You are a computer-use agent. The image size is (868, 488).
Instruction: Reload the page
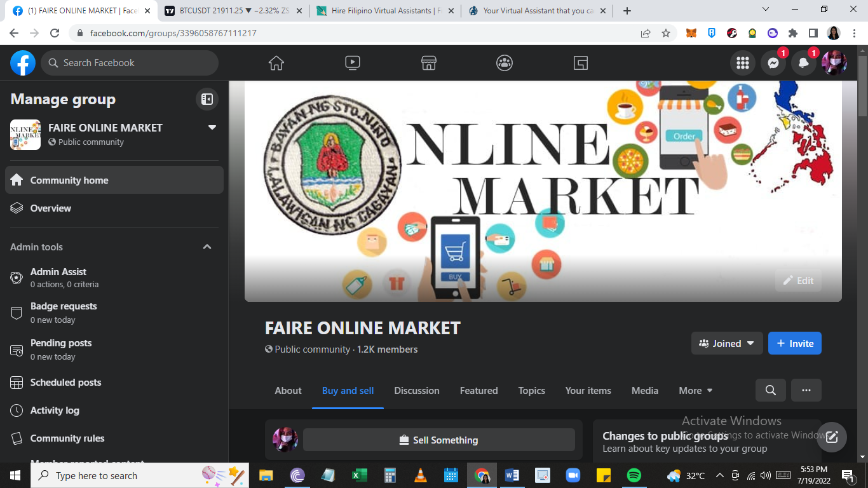point(55,33)
